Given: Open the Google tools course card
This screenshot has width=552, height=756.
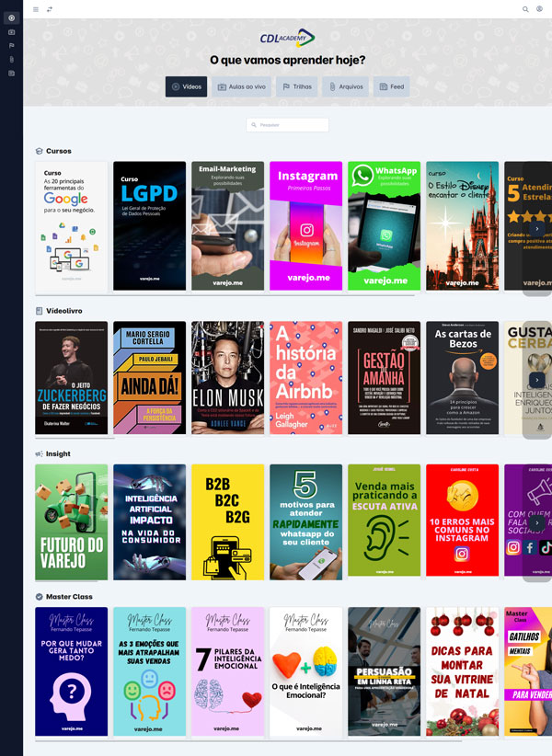Looking at the screenshot, I should (72, 226).
